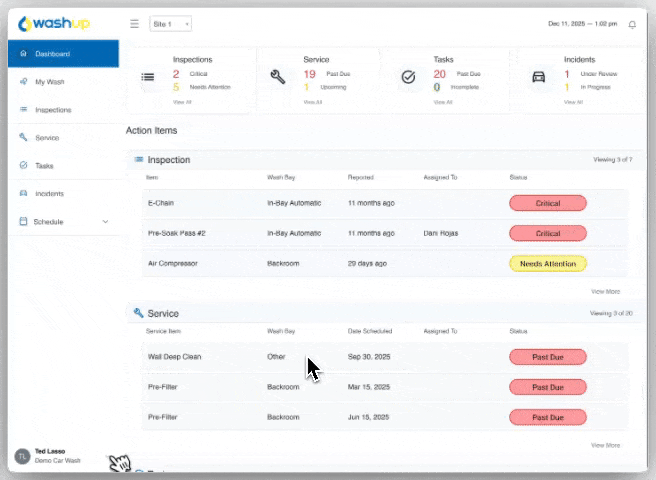Click the My Wash sidebar icon
656x480 pixels.
click(23, 81)
